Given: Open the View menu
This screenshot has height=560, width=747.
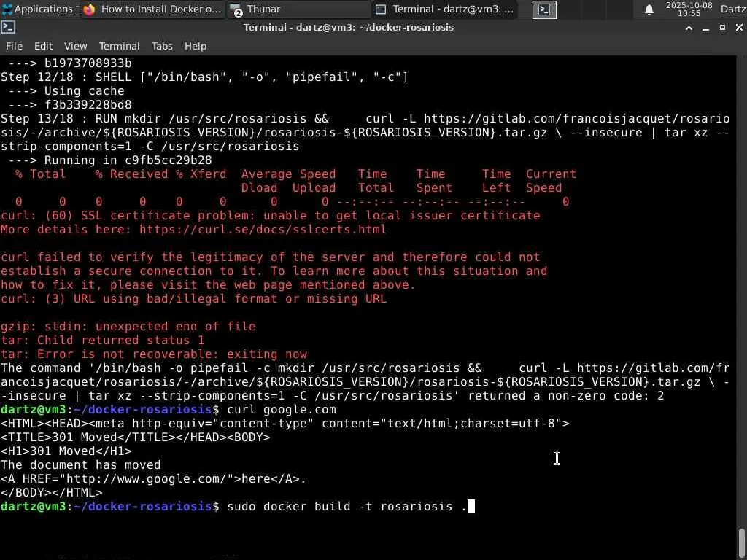Looking at the screenshot, I should [76, 46].
